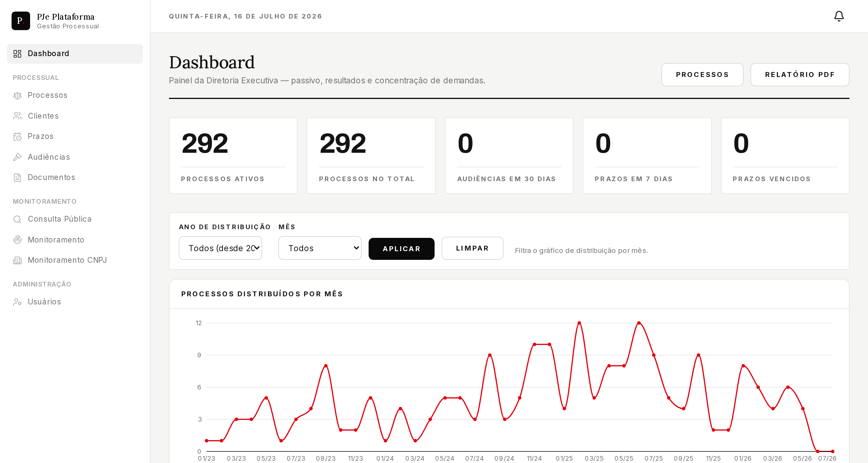
Task: Click the '07/26' axis label on chart
Action: point(827,458)
